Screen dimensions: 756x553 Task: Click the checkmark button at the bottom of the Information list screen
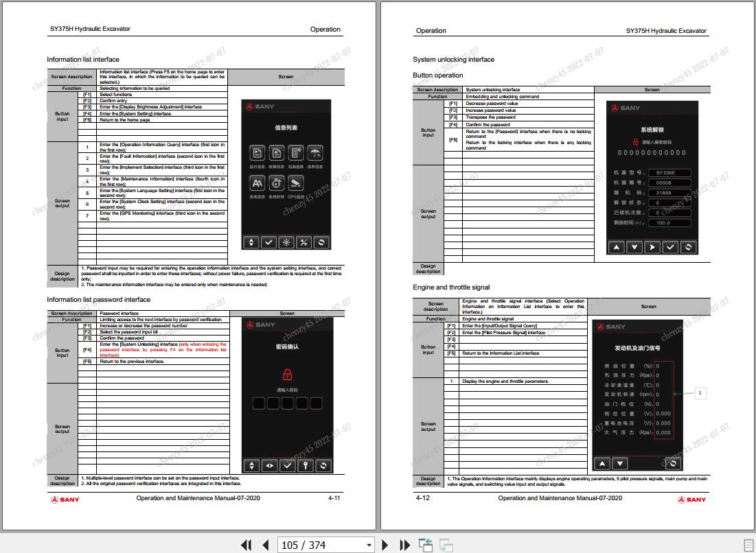click(x=268, y=242)
